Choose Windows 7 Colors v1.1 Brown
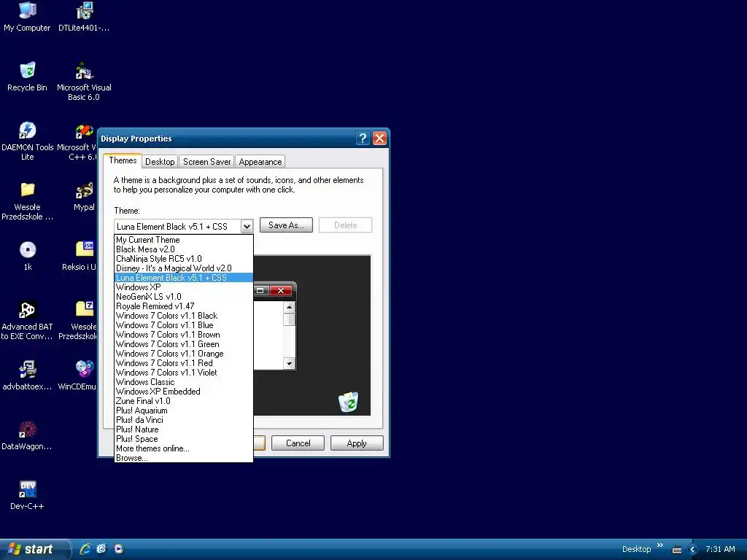This screenshot has height=560, width=747. [184, 335]
